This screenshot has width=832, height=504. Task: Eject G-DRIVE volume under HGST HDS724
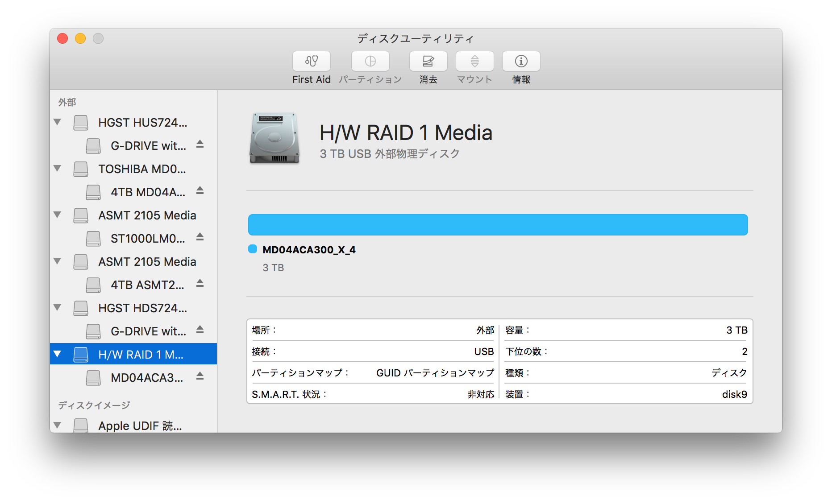pos(200,330)
